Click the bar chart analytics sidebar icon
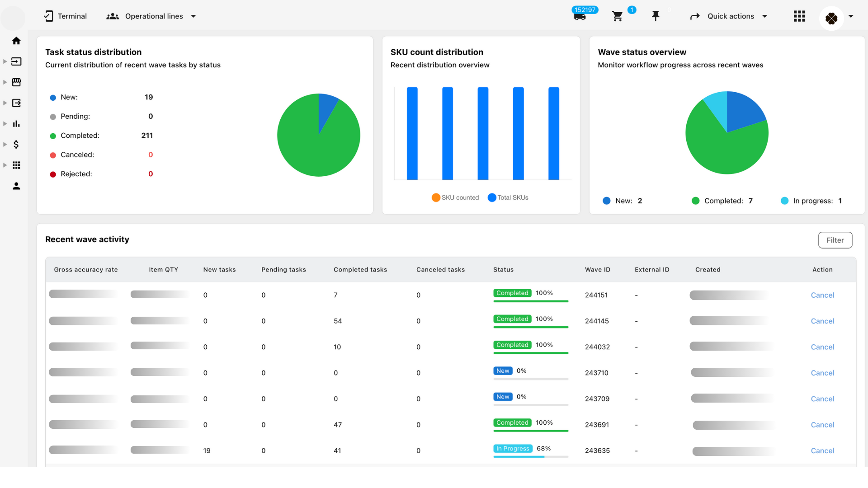 16,124
